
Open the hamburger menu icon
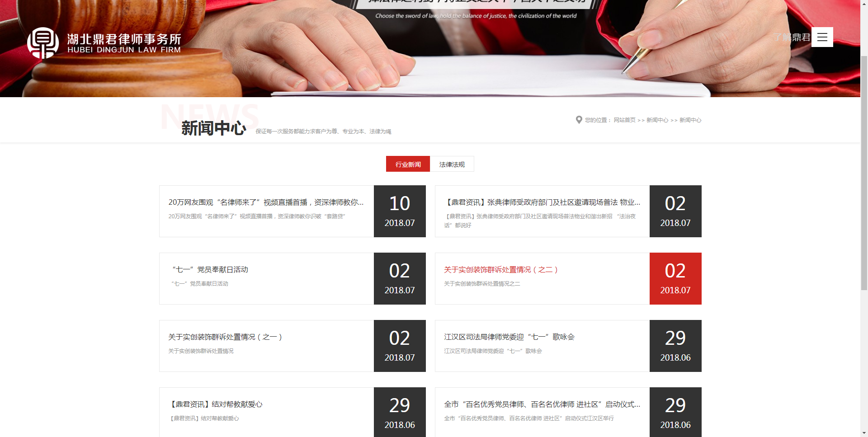(x=822, y=37)
